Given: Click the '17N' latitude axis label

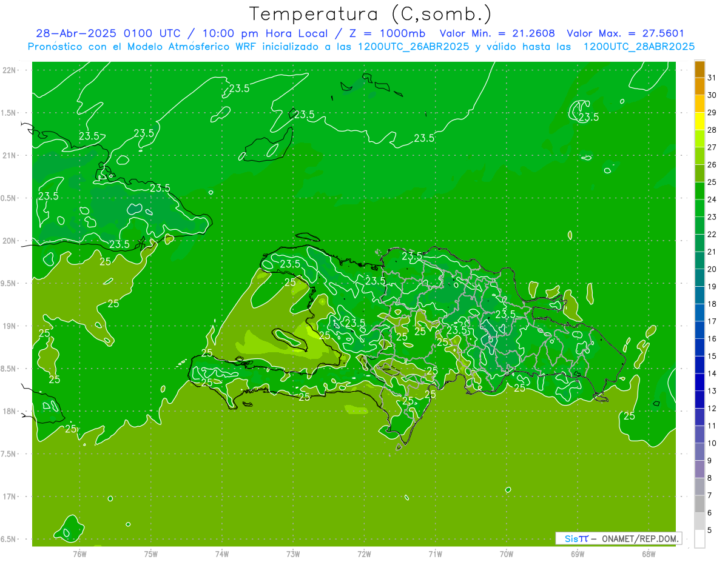Looking at the screenshot, I should tap(10, 497).
